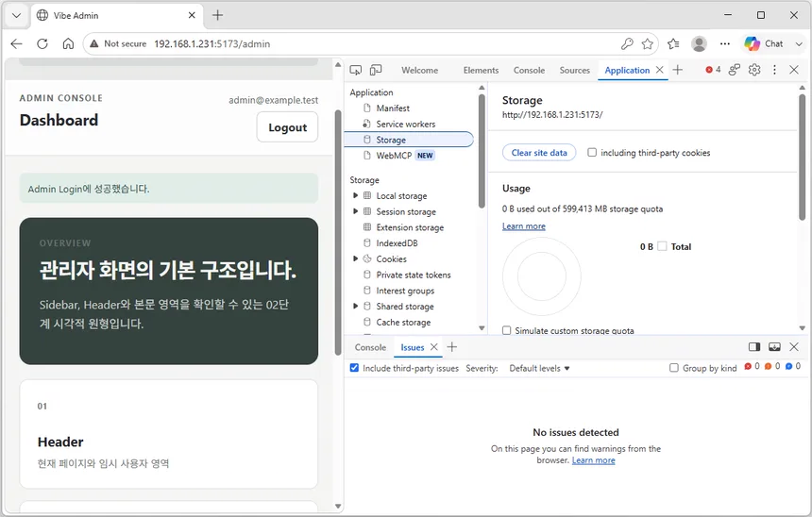Click the Not secure warning icon

tap(94, 44)
